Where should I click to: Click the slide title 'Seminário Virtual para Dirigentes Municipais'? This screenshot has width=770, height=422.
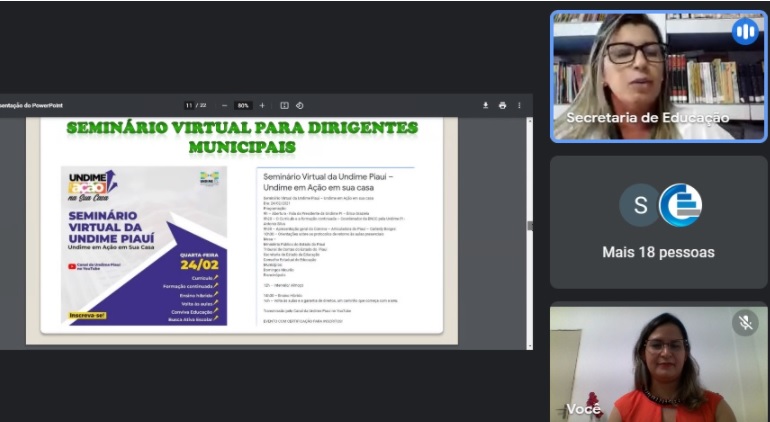(x=241, y=137)
